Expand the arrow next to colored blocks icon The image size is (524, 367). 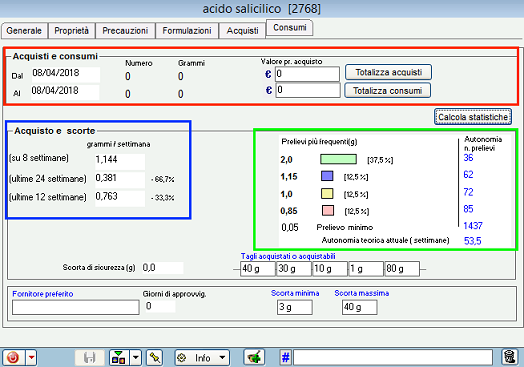[x=135, y=358]
